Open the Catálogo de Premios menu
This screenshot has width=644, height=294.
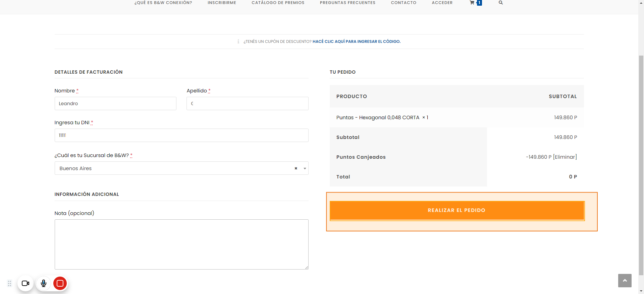click(278, 3)
